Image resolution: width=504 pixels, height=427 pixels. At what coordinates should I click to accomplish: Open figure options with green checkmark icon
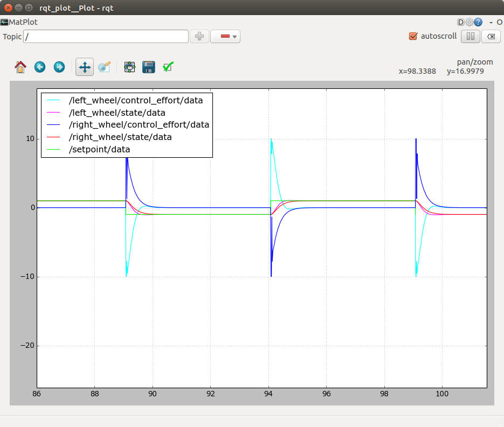point(168,67)
